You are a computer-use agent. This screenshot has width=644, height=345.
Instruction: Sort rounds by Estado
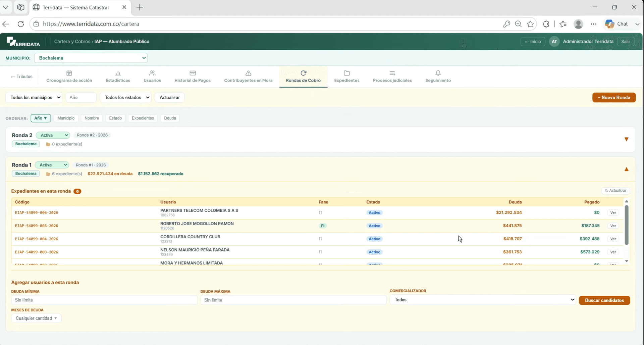[x=115, y=118]
